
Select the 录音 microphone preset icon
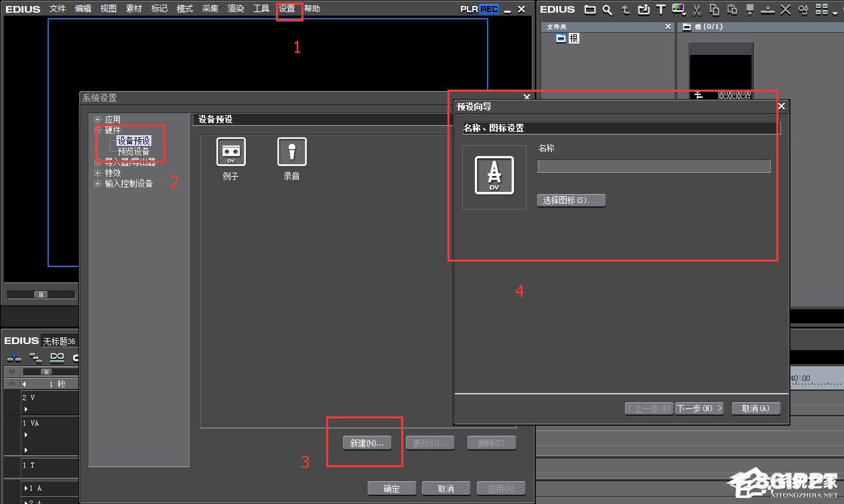tap(291, 152)
